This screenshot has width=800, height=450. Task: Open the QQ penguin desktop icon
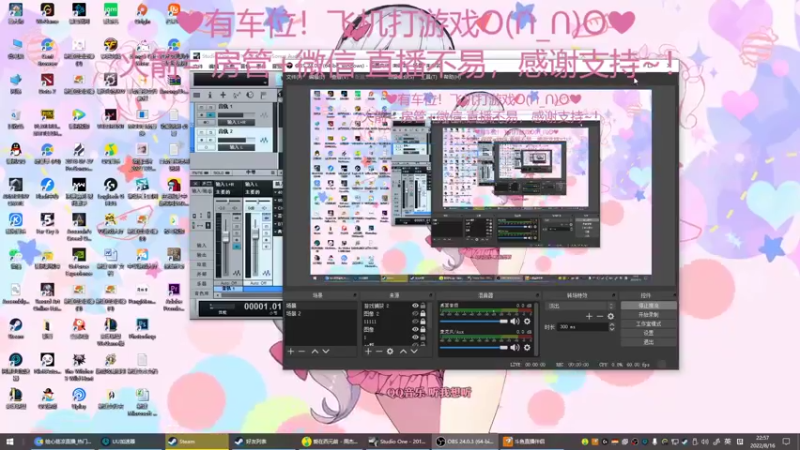coord(15,153)
